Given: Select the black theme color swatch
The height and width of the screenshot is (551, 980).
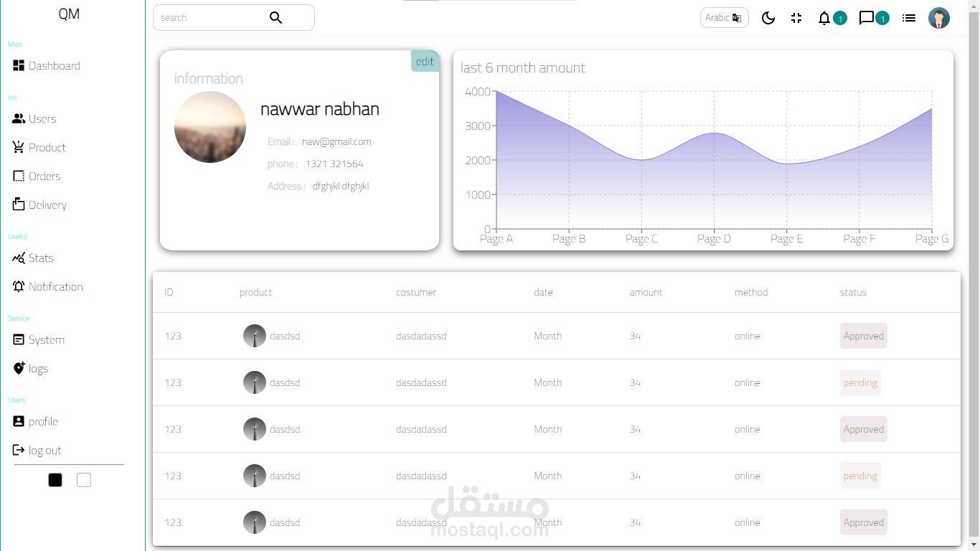Looking at the screenshot, I should pos(55,480).
